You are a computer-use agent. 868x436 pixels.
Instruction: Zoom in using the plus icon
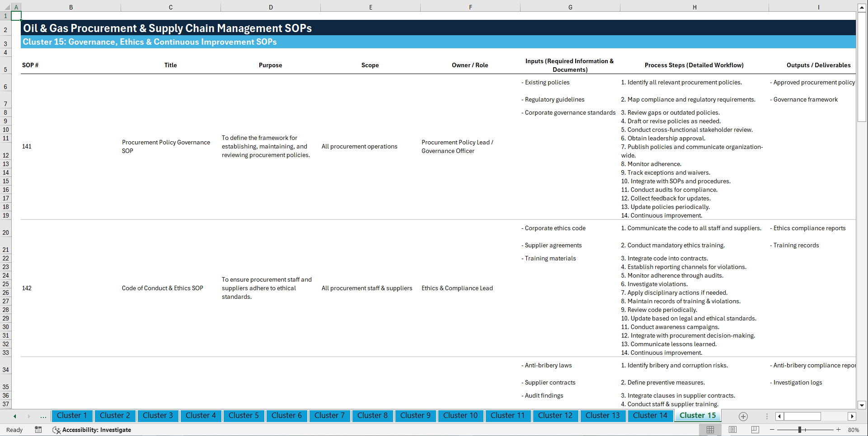tap(839, 430)
